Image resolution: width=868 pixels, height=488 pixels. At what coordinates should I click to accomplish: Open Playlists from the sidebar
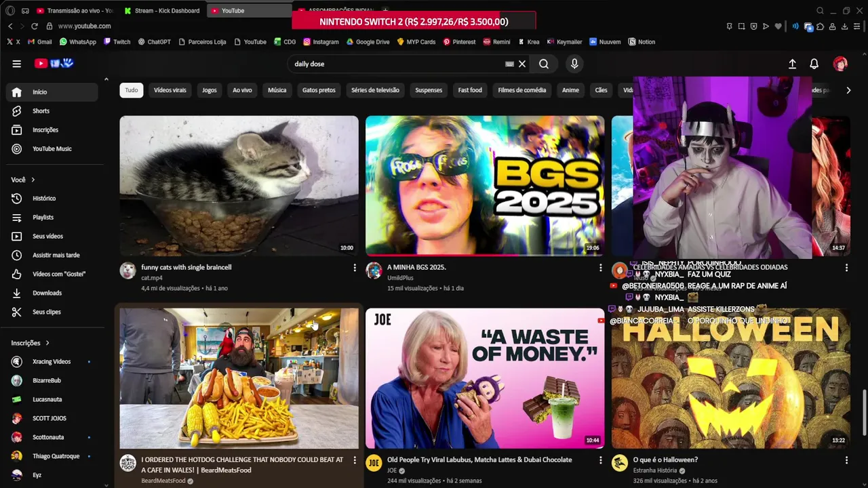pyautogui.click(x=52, y=218)
